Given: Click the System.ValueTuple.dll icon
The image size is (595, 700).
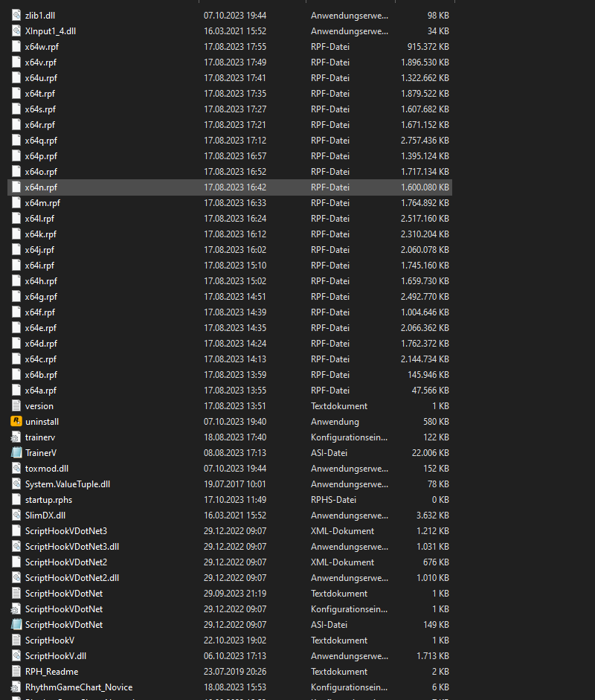Looking at the screenshot, I should (16, 484).
